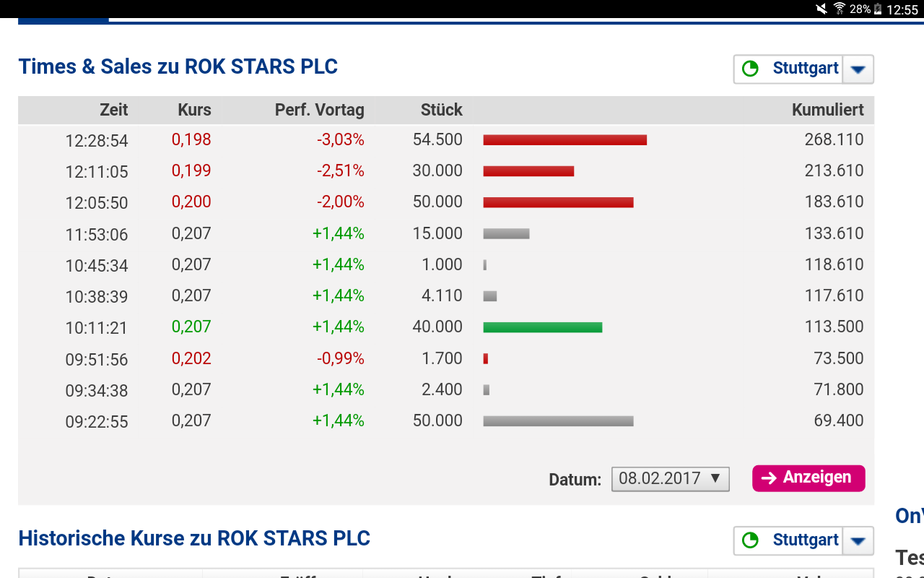Image resolution: width=924 pixels, height=578 pixels.
Task: Click the green pie icon in Historische Kurse
Action: (x=751, y=540)
